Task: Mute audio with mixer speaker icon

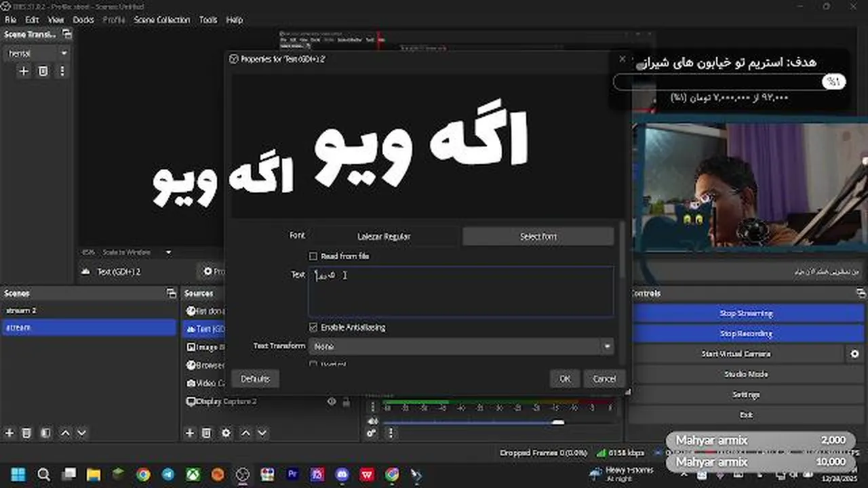Action: click(372, 421)
